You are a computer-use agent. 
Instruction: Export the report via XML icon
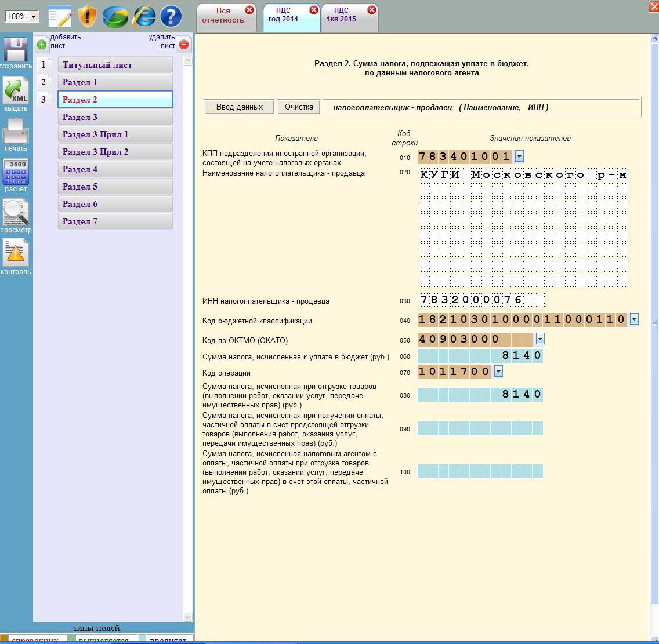[x=16, y=90]
